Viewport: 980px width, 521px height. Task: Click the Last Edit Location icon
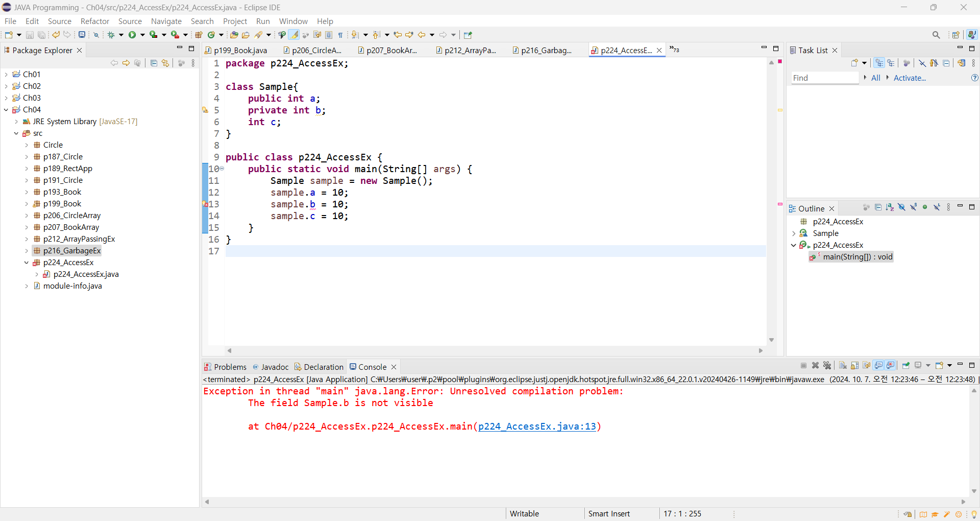(398, 35)
